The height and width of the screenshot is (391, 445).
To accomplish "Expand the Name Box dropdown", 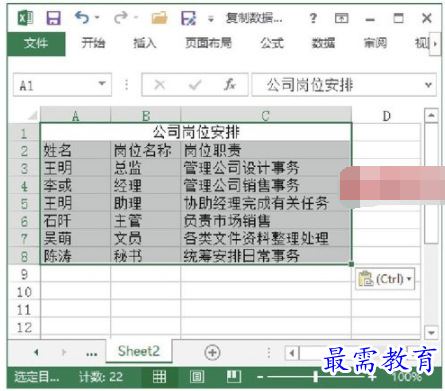I will tap(102, 84).
